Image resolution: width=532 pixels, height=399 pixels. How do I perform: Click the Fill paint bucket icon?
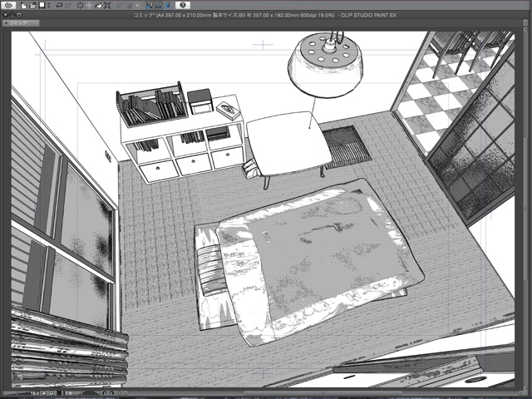(x=98, y=6)
